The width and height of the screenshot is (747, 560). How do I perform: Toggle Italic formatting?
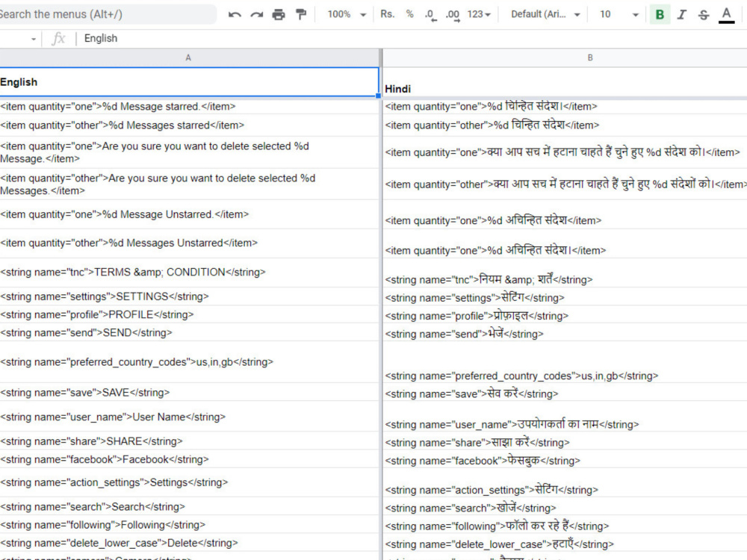click(682, 14)
